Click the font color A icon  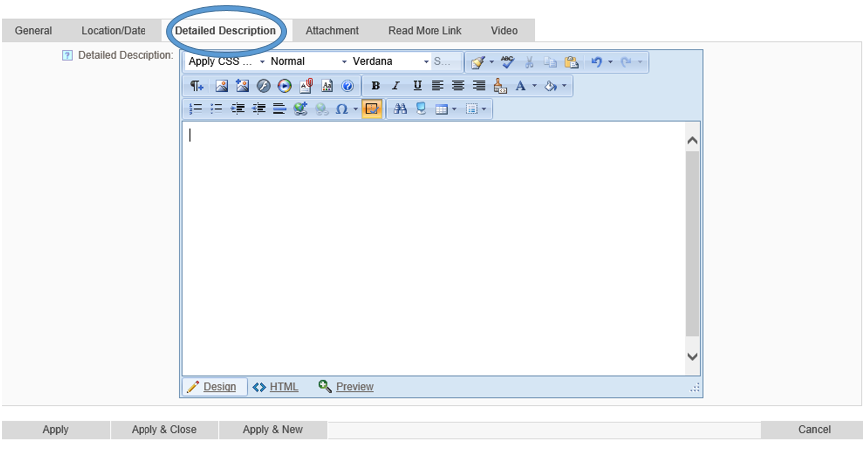point(520,85)
